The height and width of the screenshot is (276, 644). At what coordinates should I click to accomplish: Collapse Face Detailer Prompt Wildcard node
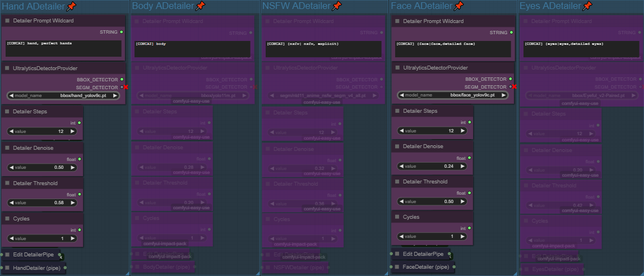coord(397,21)
